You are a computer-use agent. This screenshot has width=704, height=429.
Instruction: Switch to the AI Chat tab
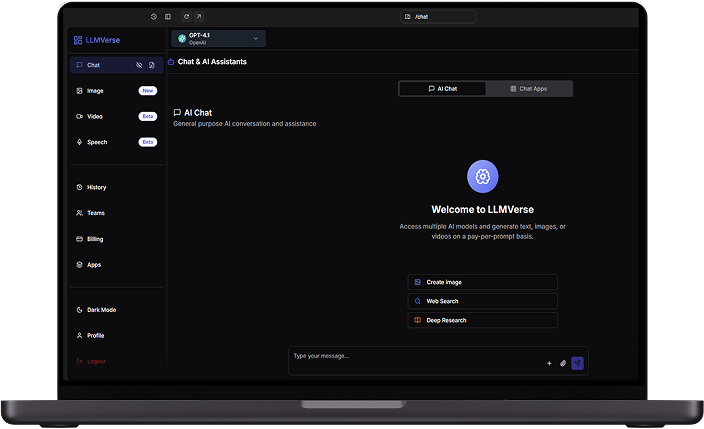tap(443, 89)
